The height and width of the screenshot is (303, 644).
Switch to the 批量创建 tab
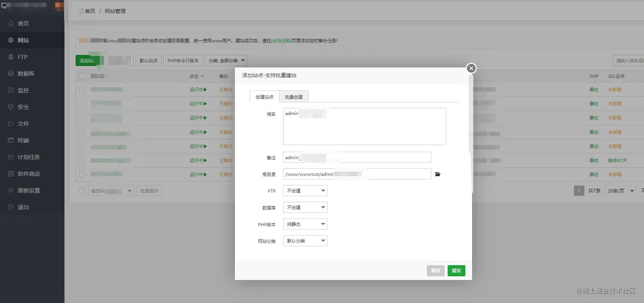[294, 97]
